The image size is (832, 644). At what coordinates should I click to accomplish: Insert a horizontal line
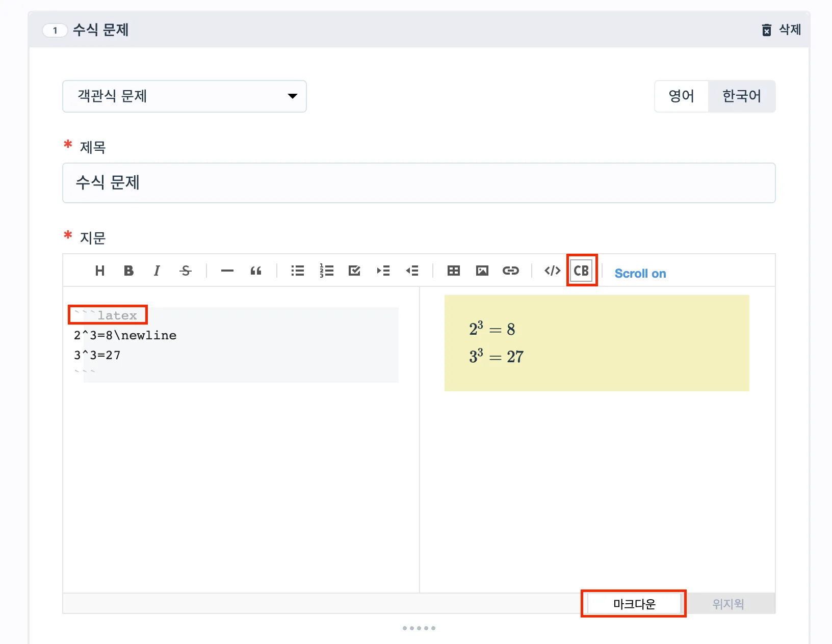click(227, 271)
